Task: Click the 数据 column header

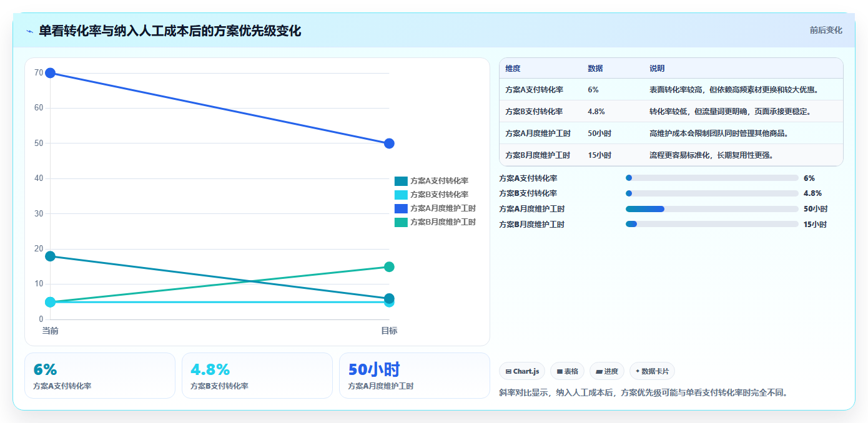Action: [x=595, y=69]
